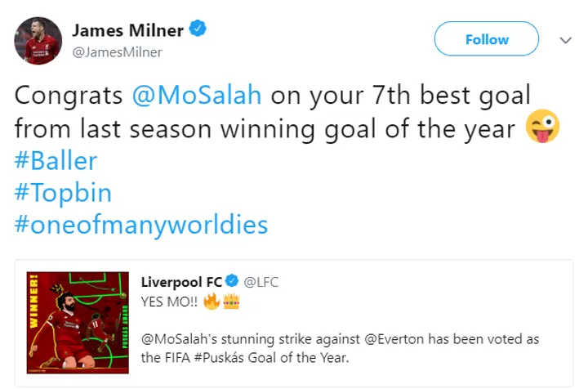Open the tweet options chevron menu

tap(565, 40)
